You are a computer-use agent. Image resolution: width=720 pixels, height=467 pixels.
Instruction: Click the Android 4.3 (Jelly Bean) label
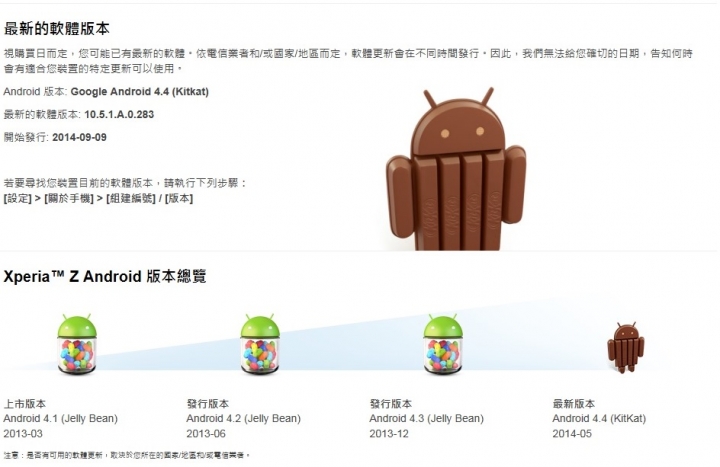click(x=427, y=418)
